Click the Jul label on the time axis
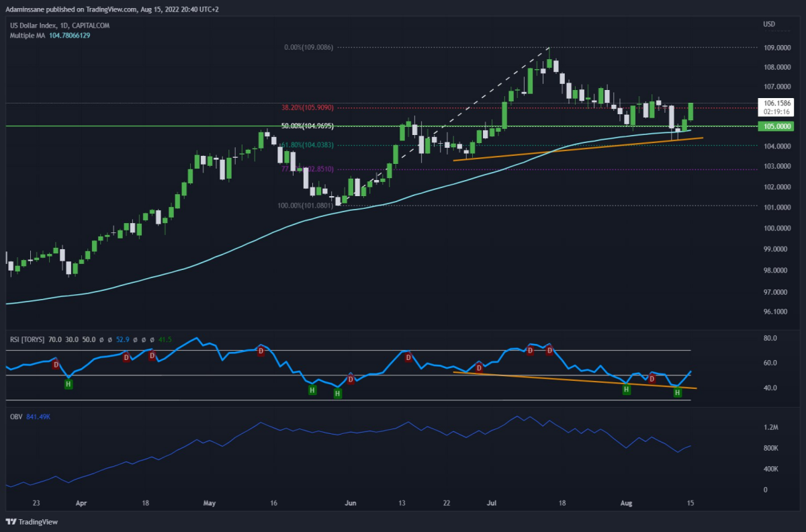This screenshot has height=532, width=806. coord(491,502)
